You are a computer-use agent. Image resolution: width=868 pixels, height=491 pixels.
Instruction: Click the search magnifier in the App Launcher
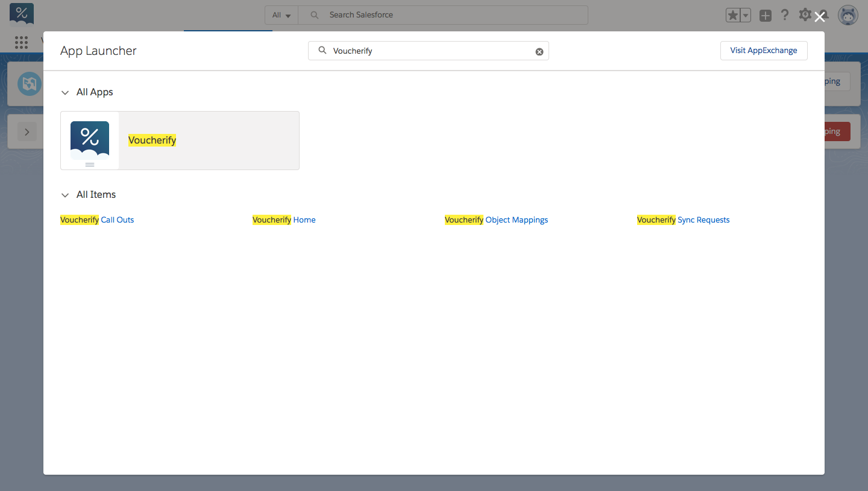(322, 51)
